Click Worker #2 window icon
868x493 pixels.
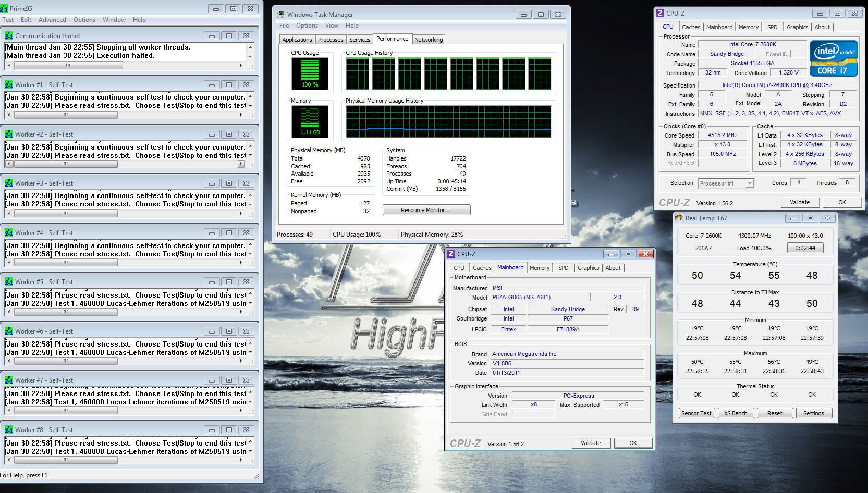pyautogui.click(x=9, y=134)
